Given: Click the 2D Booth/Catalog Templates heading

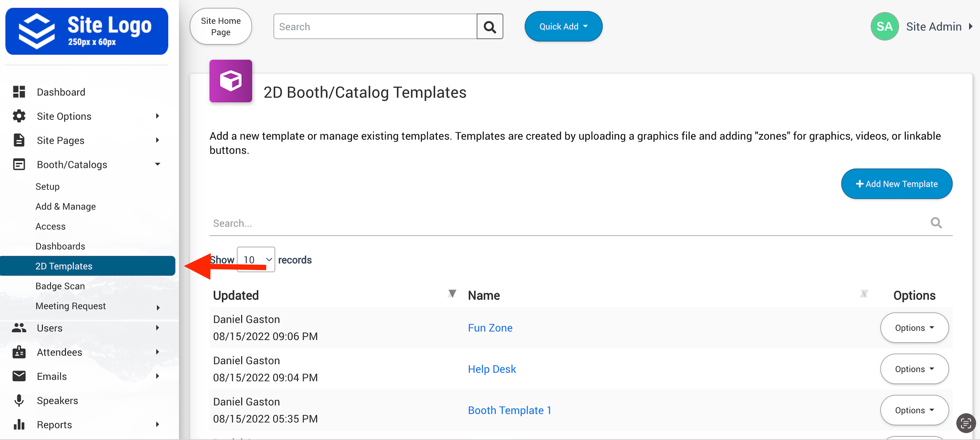Looking at the screenshot, I should [365, 92].
